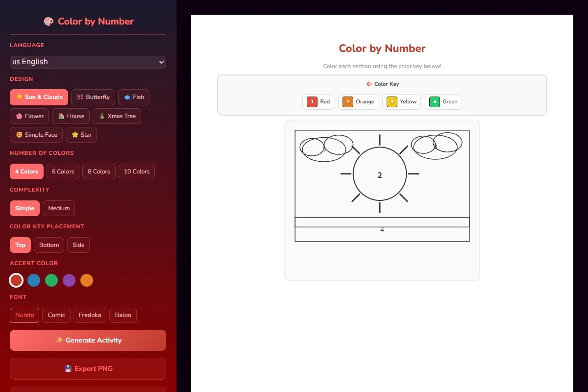The width and height of the screenshot is (588, 392).
Task: Click the Orange number 2 color key
Action: (358, 102)
